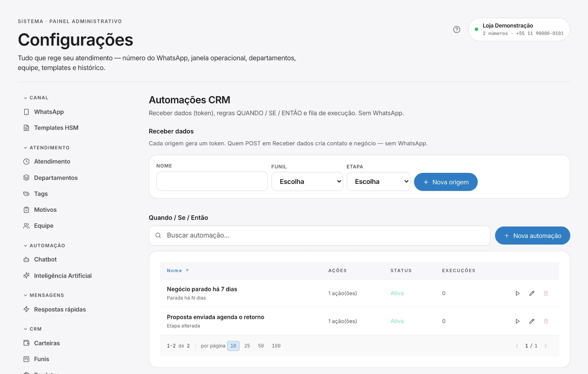Click the Nova automação button

point(533,236)
